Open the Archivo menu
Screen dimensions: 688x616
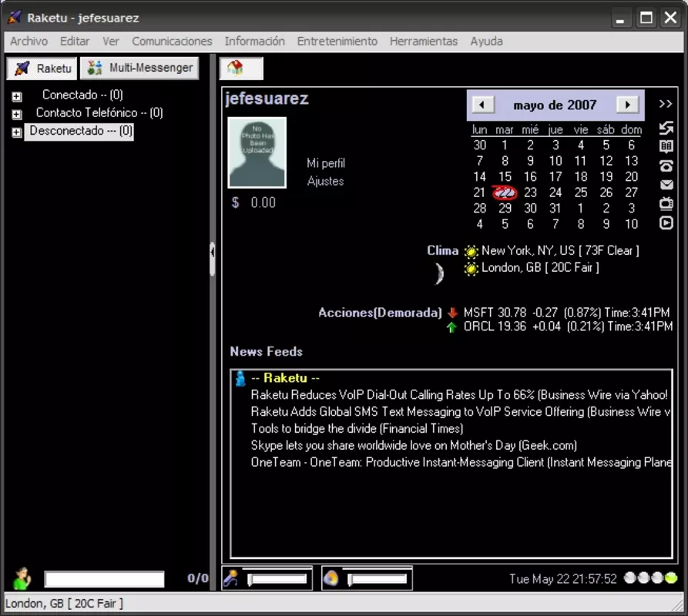tap(29, 42)
